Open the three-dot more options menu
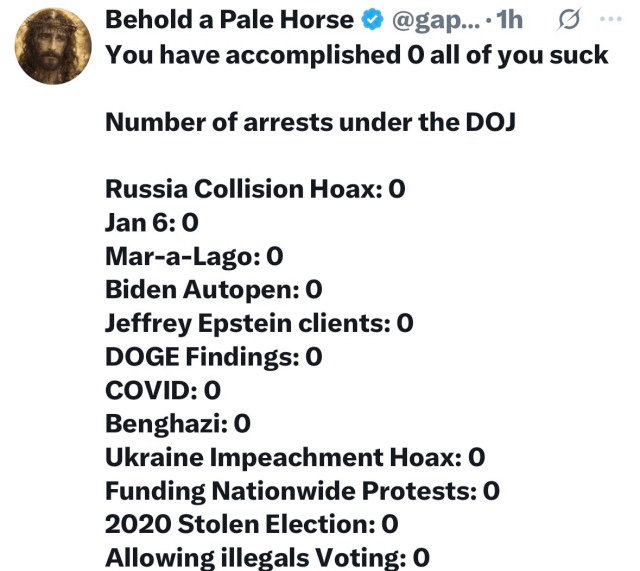 pos(610,20)
